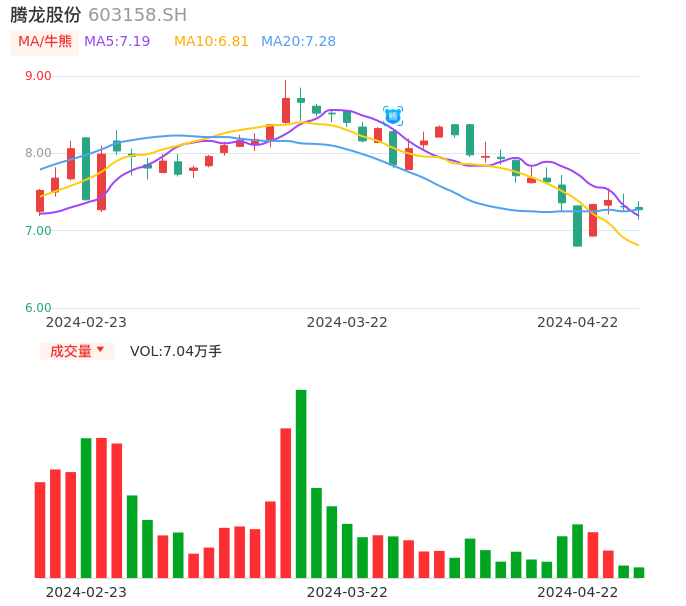
Task: Click the 603158.SH stock code
Action: click(x=137, y=15)
